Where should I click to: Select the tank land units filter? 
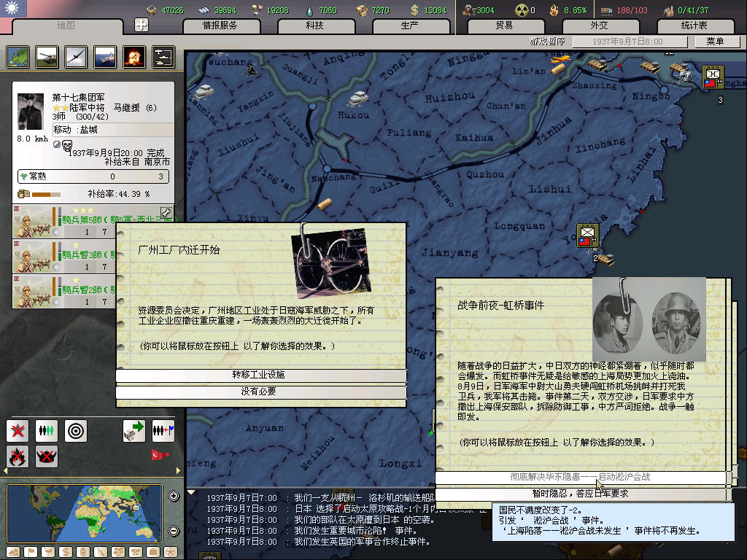47,57
